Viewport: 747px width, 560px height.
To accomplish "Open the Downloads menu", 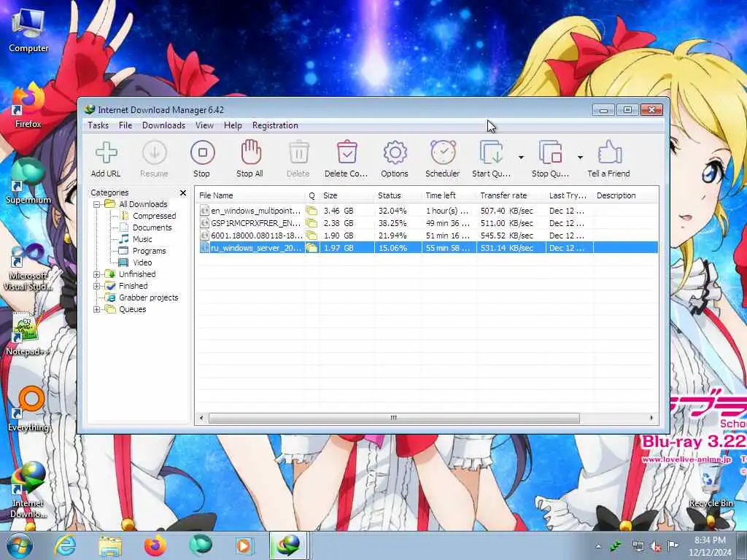I will click(163, 125).
